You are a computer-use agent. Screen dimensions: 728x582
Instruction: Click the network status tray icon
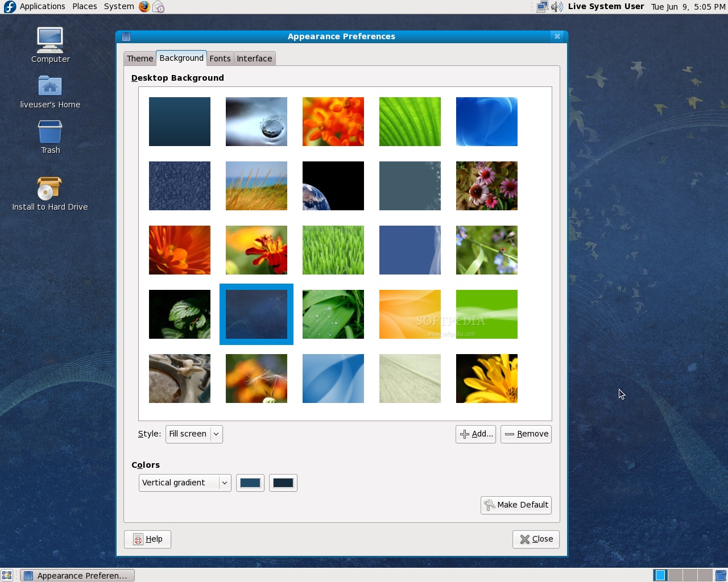pyautogui.click(x=543, y=7)
